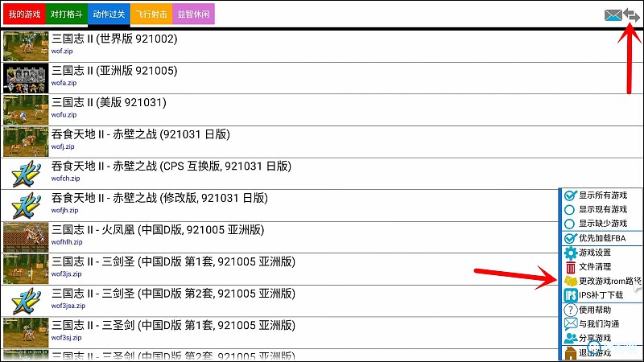The width and height of the screenshot is (644, 362).
Task: Open 使用帮助 question mark icon
Action: click(571, 310)
